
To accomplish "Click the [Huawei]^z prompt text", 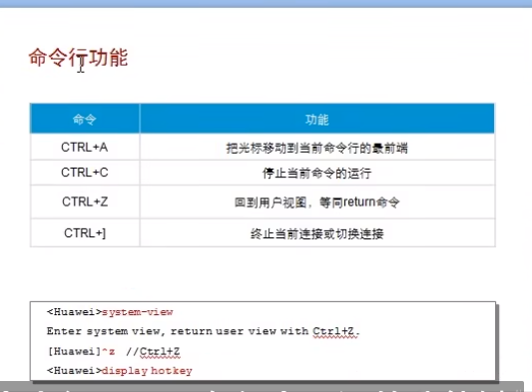I will click(x=81, y=351).
